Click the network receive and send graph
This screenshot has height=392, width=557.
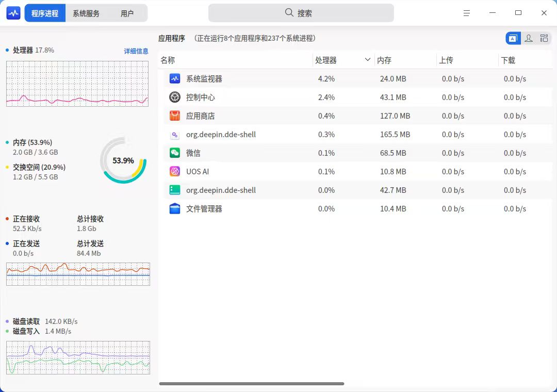(78, 274)
